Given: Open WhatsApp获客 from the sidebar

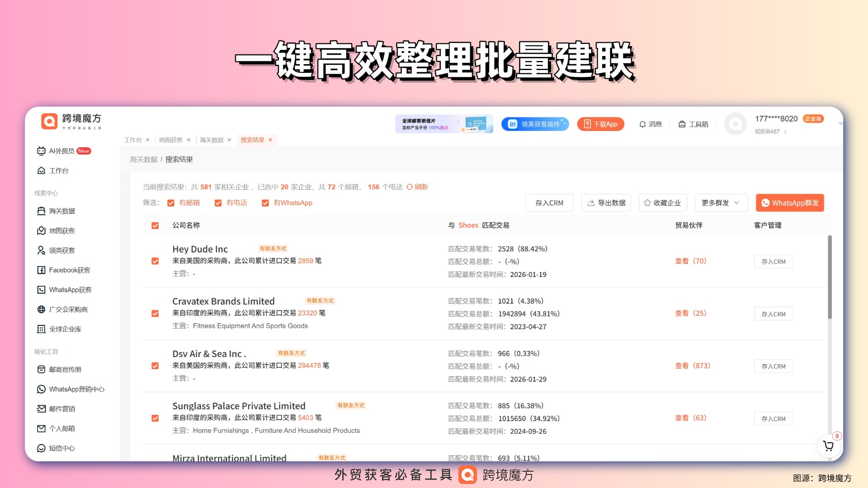Looking at the screenshot, I should pos(70,290).
